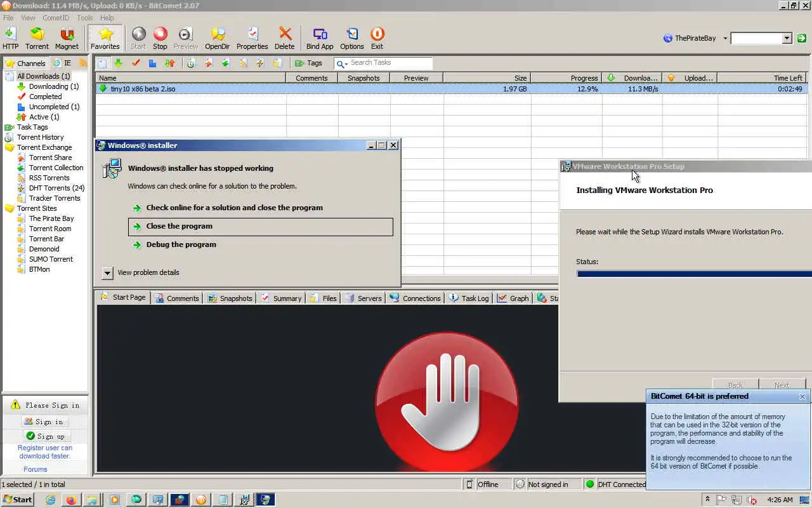Switch to the Summary tab
This screenshot has height=508, width=812.
(x=282, y=298)
